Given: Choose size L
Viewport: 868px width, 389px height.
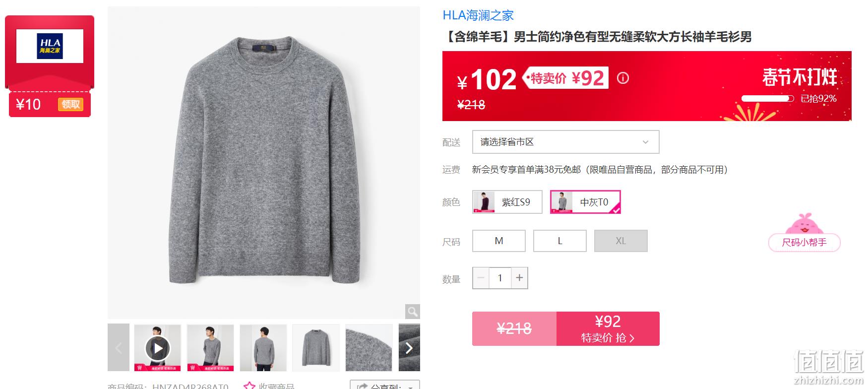Looking at the screenshot, I should tap(560, 241).
